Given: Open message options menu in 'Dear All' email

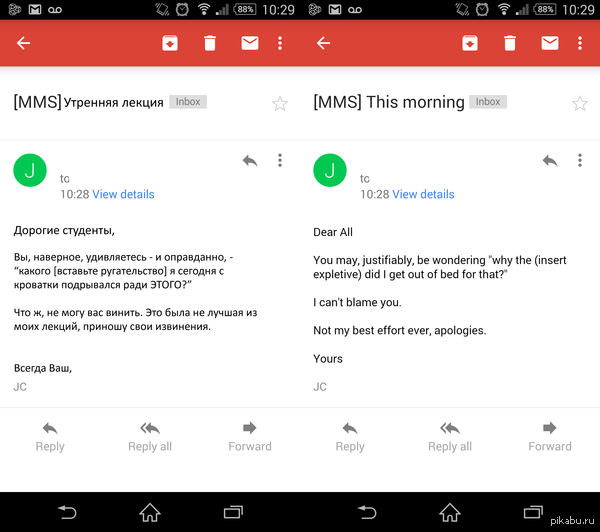Looking at the screenshot, I should (580, 160).
